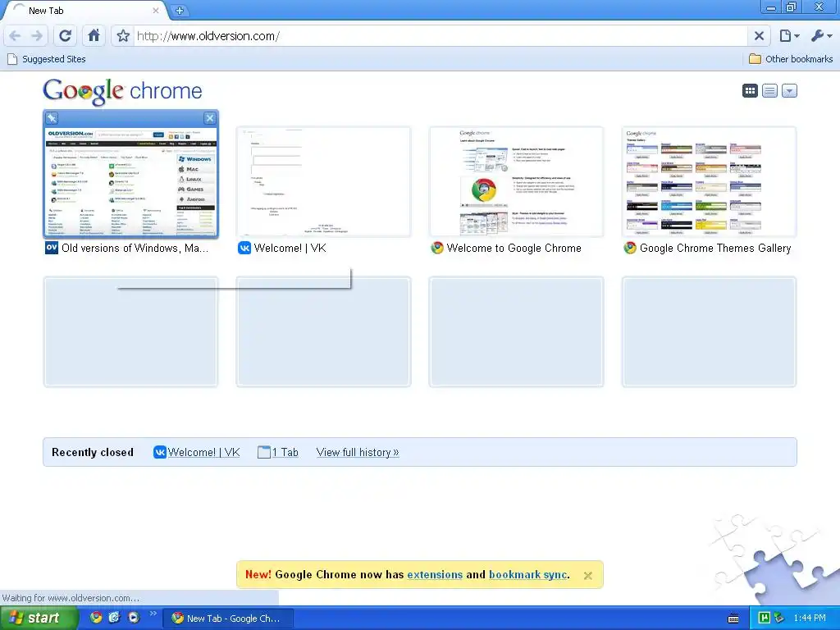
Task: Click the green tray icon
Action: point(765,618)
